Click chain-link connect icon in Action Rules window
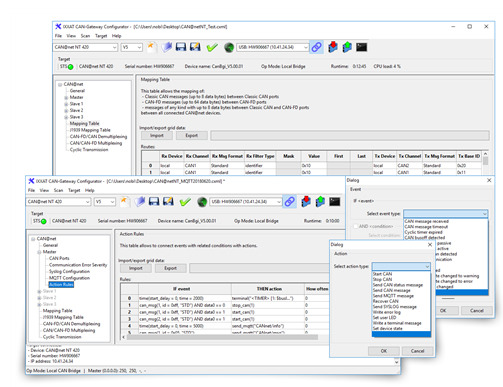Viewport: 503px width, 387px height. click(x=289, y=201)
